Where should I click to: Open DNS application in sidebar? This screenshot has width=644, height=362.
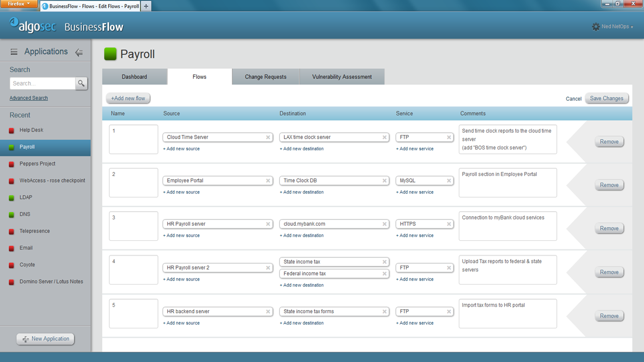click(x=45, y=214)
